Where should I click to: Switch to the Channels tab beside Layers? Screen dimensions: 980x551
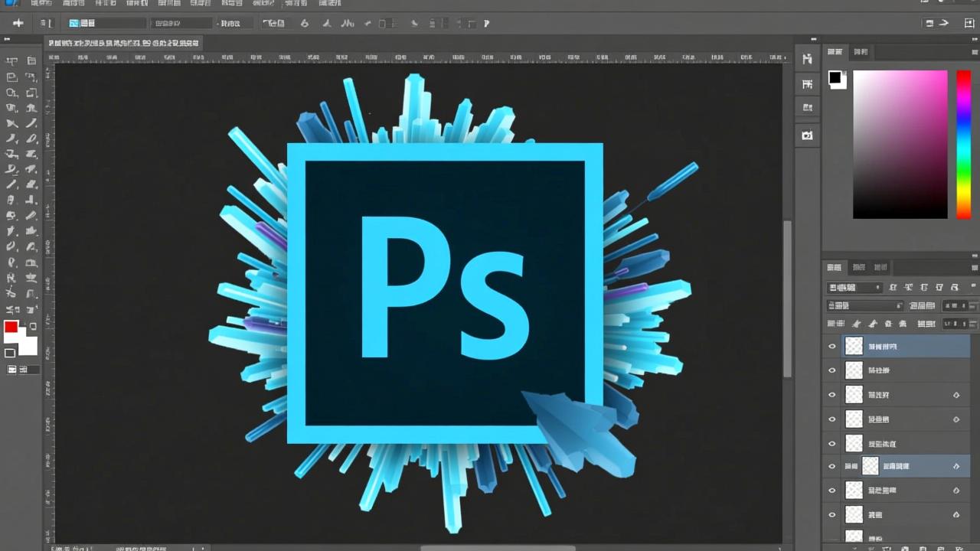click(x=860, y=267)
